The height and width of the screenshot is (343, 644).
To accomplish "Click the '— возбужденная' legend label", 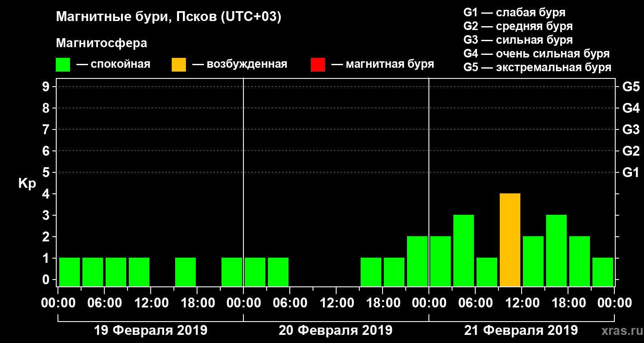I will pyautogui.click(x=240, y=64).
